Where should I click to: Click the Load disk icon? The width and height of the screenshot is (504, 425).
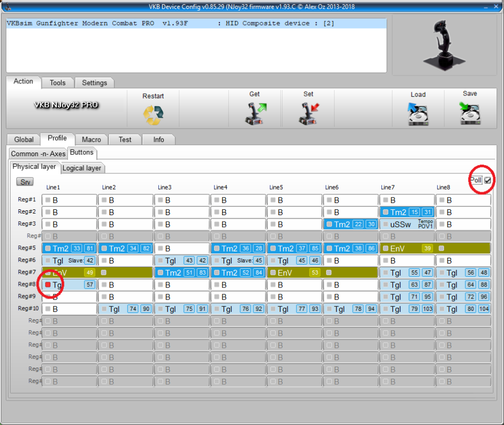tap(418, 114)
